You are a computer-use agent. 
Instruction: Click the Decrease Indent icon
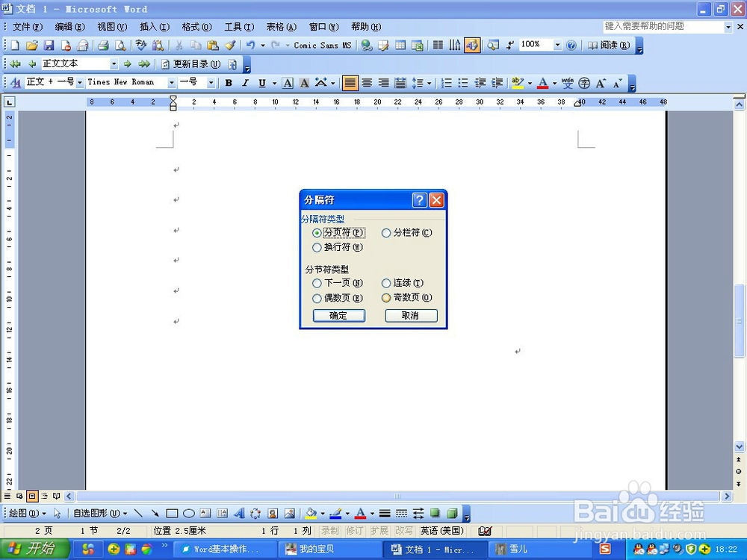pos(480,83)
